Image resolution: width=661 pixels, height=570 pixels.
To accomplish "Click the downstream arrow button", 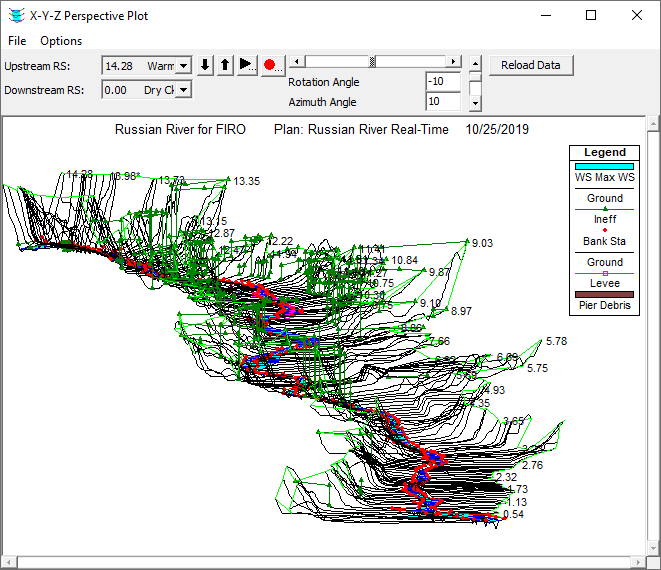I will pyautogui.click(x=205, y=65).
